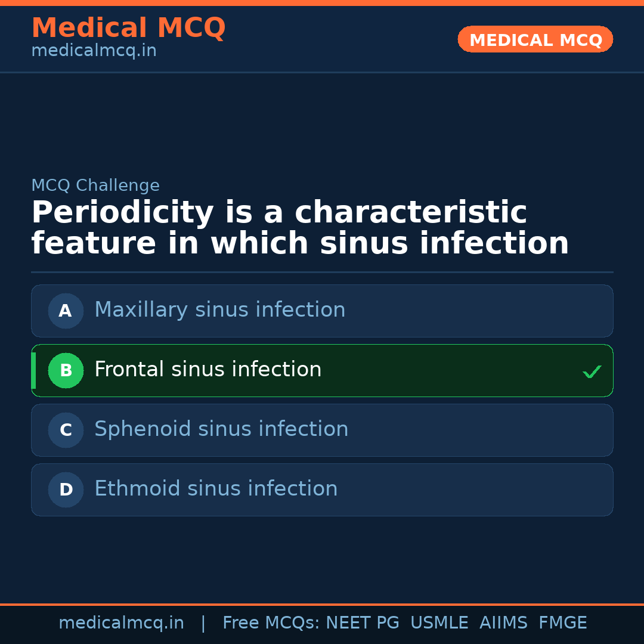This screenshot has height=644, width=644.
Task: Select the green circular B option badge
Action: [x=66, y=370]
